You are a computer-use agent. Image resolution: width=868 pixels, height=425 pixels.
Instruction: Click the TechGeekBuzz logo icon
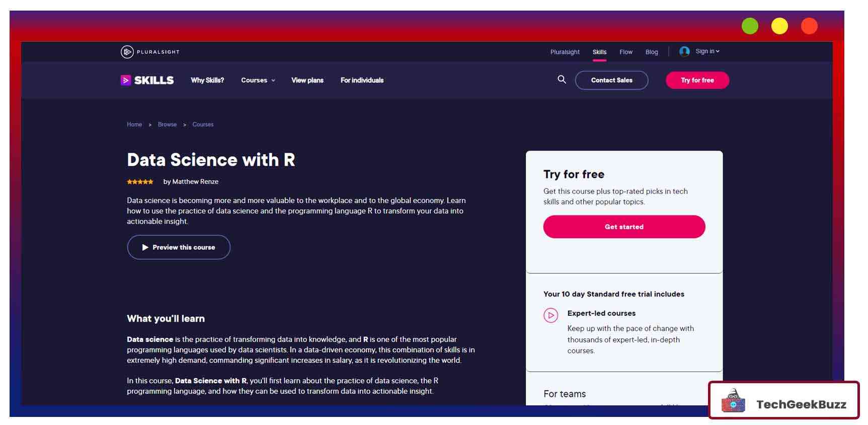click(733, 401)
